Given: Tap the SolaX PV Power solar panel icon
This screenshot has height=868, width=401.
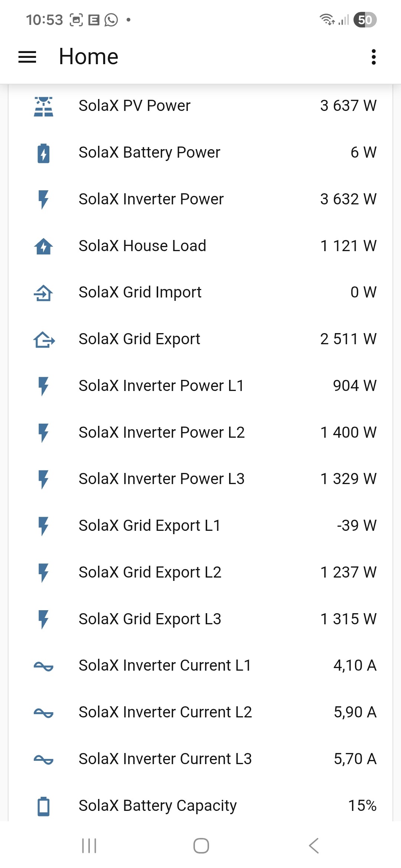Looking at the screenshot, I should [x=43, y=106].
